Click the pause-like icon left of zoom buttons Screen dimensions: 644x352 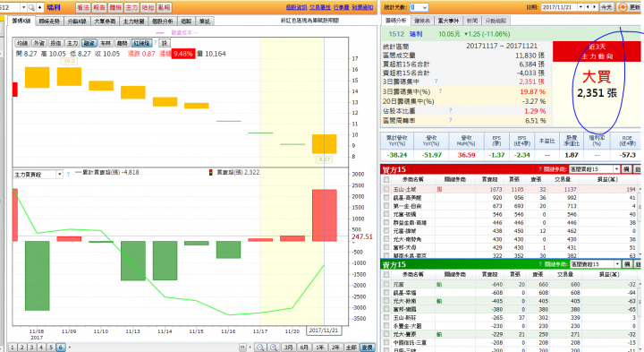click(x=242, y=348)
